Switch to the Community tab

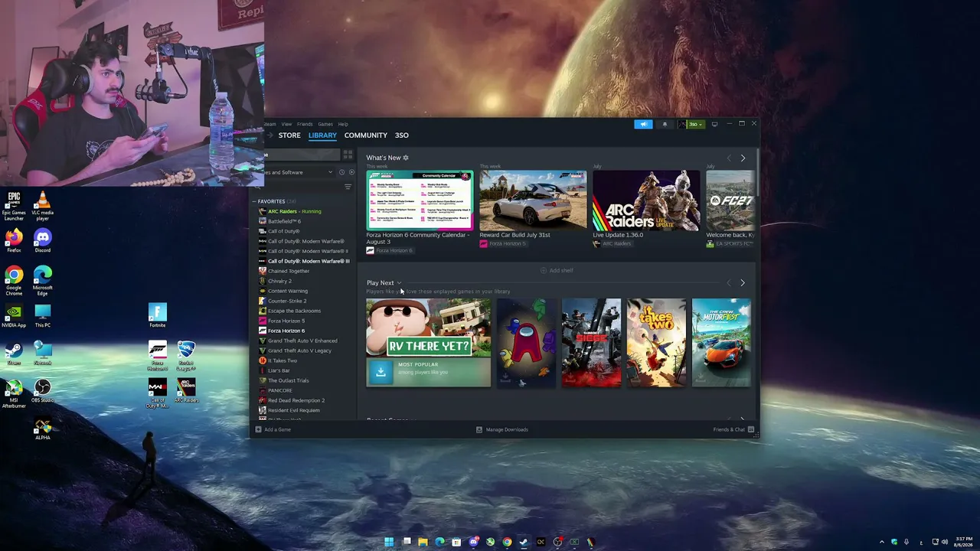pos(366,135)
